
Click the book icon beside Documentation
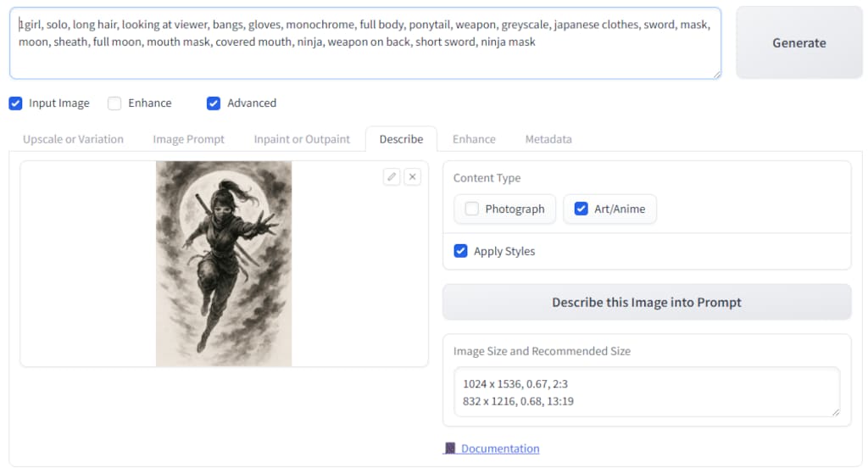coord(450,449)
